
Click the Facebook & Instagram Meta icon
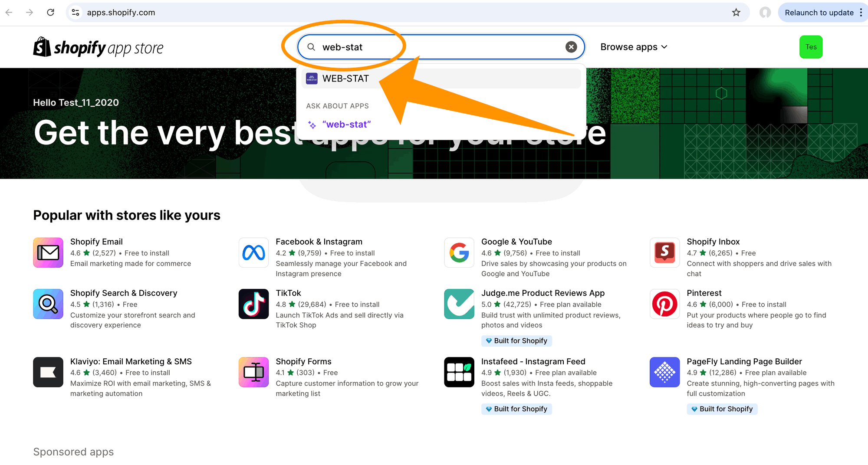pos(253,252)
